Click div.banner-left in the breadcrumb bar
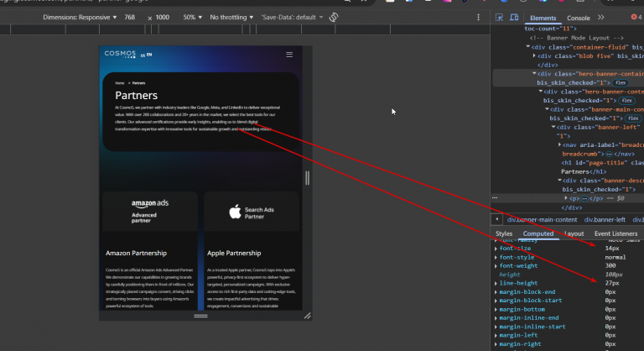 (605, 220)
